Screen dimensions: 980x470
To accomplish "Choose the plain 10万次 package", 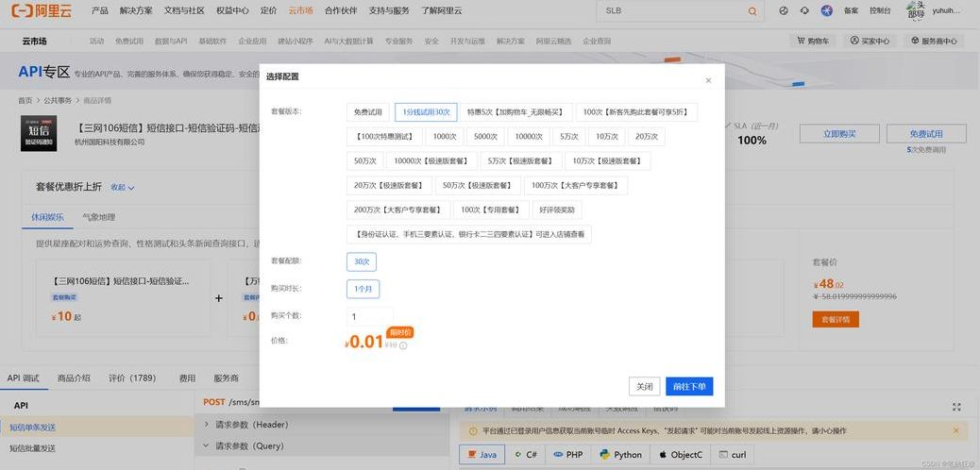I will point(607,136).
